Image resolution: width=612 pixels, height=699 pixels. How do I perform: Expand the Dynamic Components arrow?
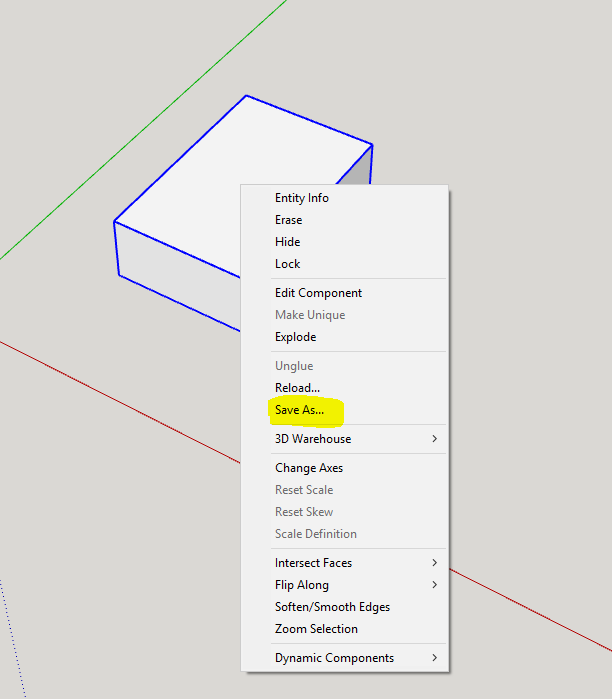[435, 658]
